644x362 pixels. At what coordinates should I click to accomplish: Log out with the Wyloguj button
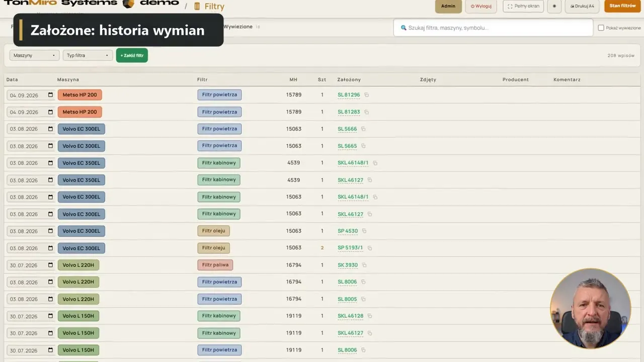tap(481, 6)
